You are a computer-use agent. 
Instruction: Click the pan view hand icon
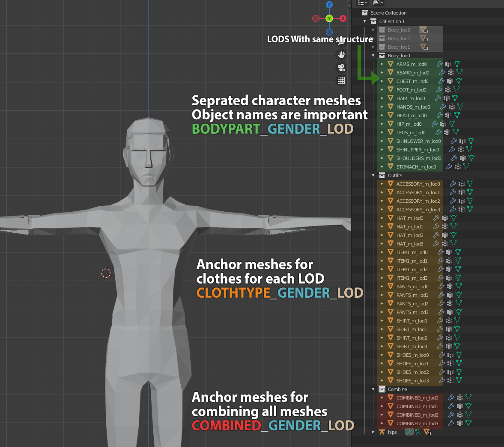point(341,55)
